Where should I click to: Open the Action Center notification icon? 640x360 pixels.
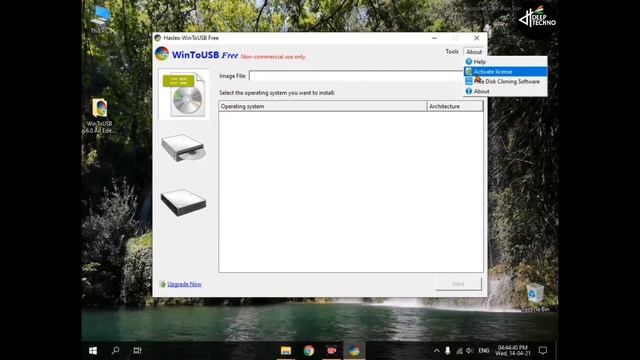543,351
